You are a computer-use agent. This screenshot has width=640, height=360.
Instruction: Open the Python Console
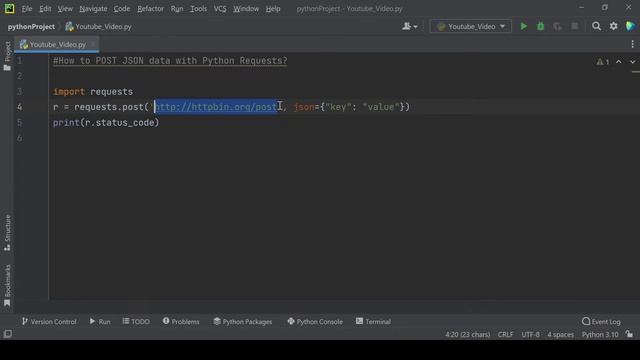[315, 322]
